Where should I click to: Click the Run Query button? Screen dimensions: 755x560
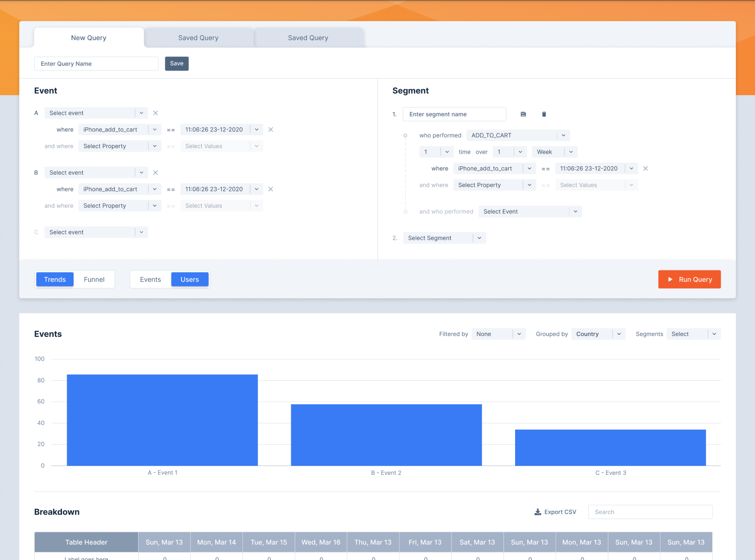tap(689, 279)
